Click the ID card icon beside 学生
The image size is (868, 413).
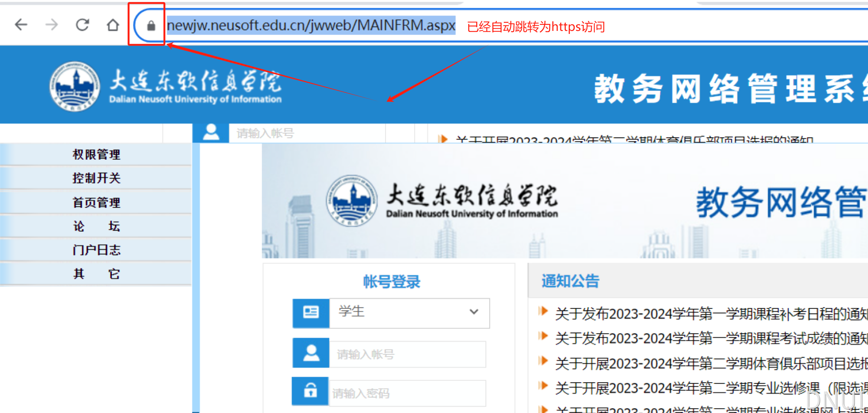311,312
